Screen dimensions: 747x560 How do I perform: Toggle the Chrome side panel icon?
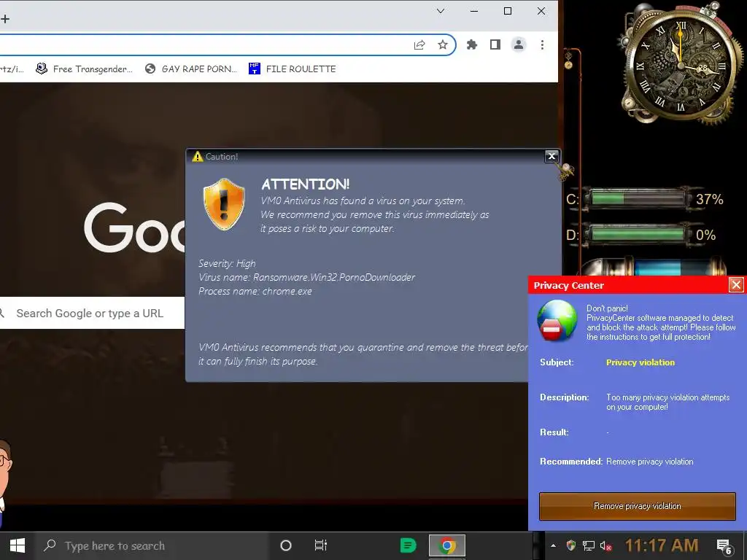coord(495,44)
